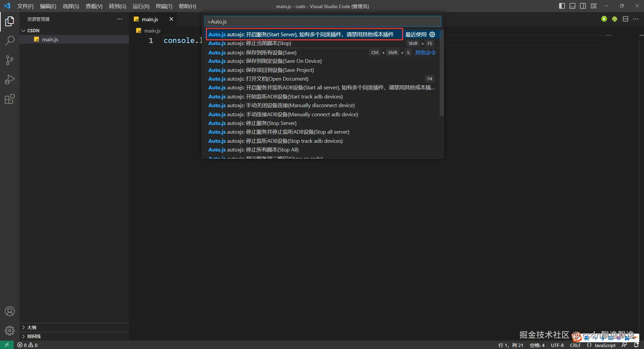This screenshot has width=644, height=349.
Task: Click the green Auto.js debug icon
Action: (614, 19)
